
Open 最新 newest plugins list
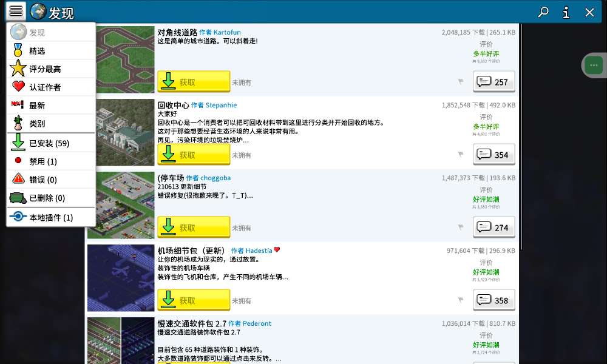(51, 105)
